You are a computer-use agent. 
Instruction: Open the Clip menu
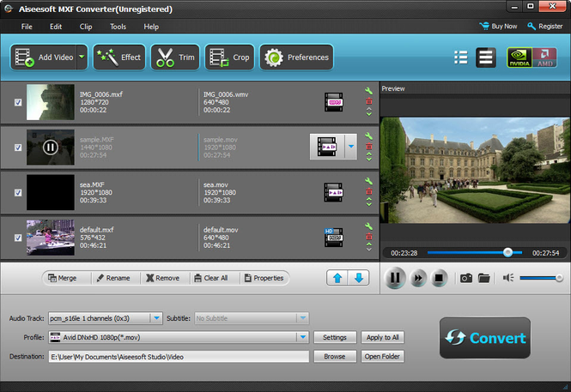86,27
